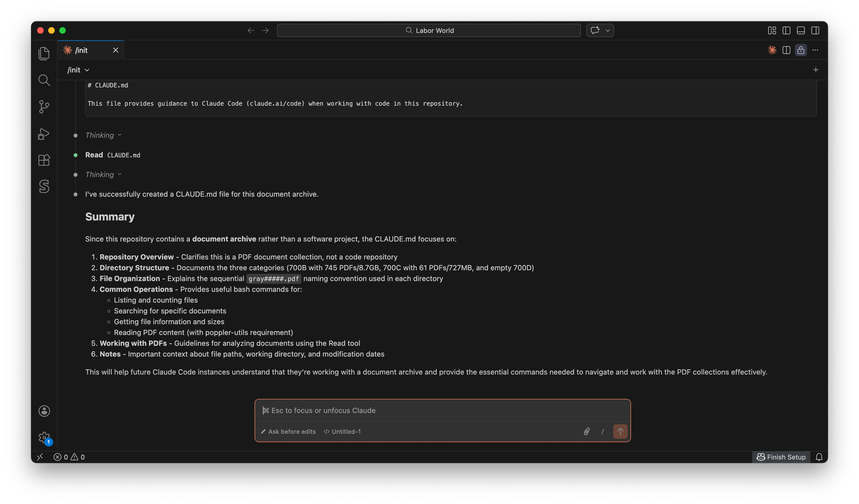Open the Extensions view
This screenshot has height=504, width=859.
[x=44, y=160]
